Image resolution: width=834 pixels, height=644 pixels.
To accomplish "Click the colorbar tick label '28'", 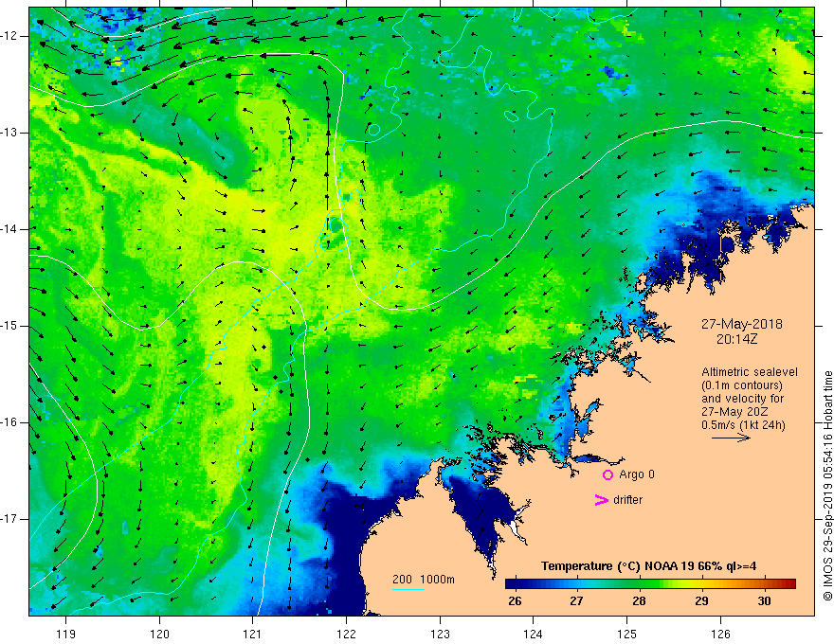I will click(x=639, y=601).
